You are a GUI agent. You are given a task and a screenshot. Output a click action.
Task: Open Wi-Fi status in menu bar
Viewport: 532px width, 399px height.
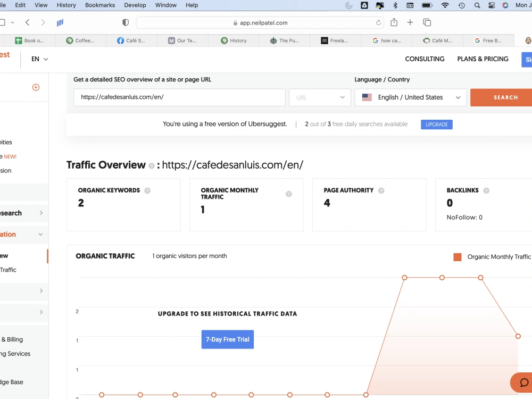click(x=445, y=5)
